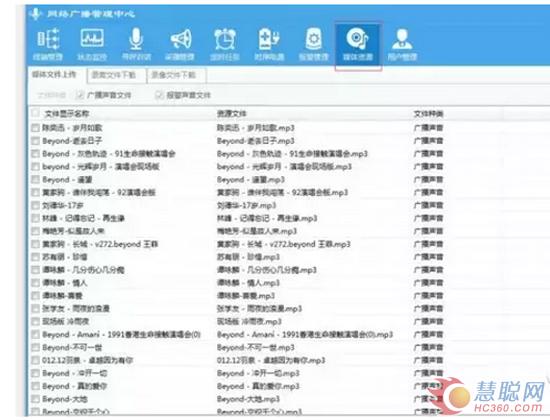This screenshot has width=550, height=420.
Task: Open the alarm clock timed task icon
Action: point(224,44)
